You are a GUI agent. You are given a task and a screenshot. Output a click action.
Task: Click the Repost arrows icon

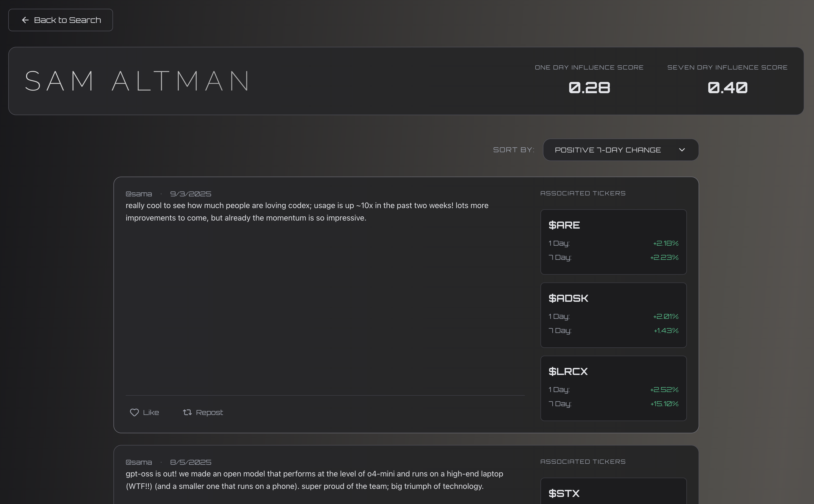point(187,412)
